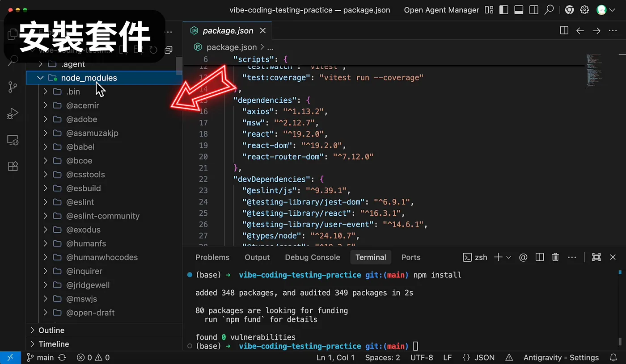Split the terminal pane

coord(540,257)
